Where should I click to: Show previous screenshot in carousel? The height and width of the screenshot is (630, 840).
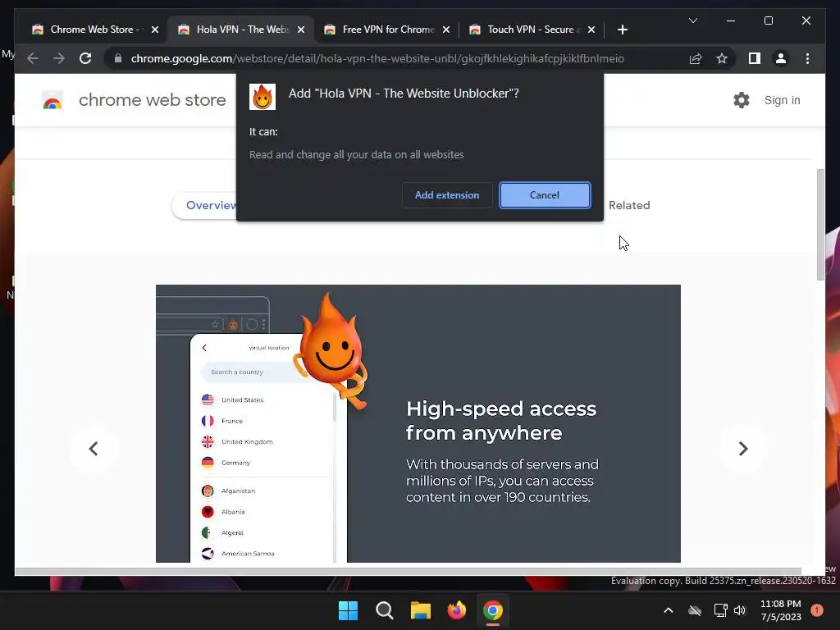[94, 449]
